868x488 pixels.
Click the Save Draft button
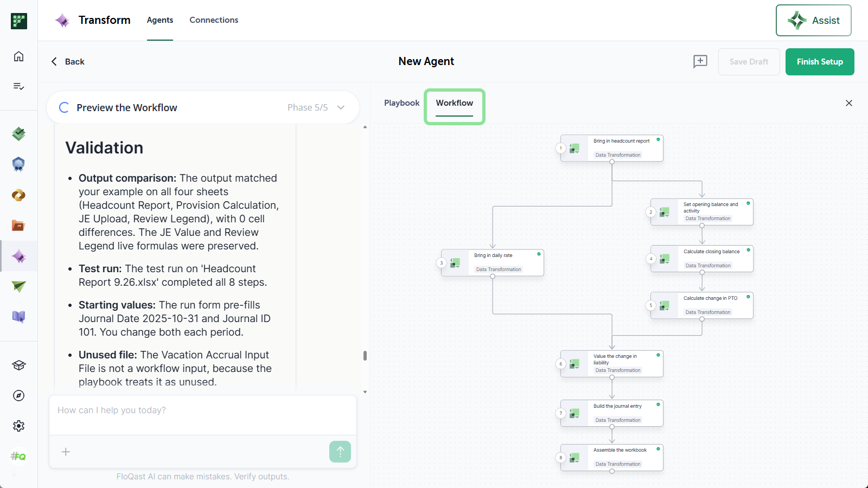pyautogui.click(x=749, y=62)
